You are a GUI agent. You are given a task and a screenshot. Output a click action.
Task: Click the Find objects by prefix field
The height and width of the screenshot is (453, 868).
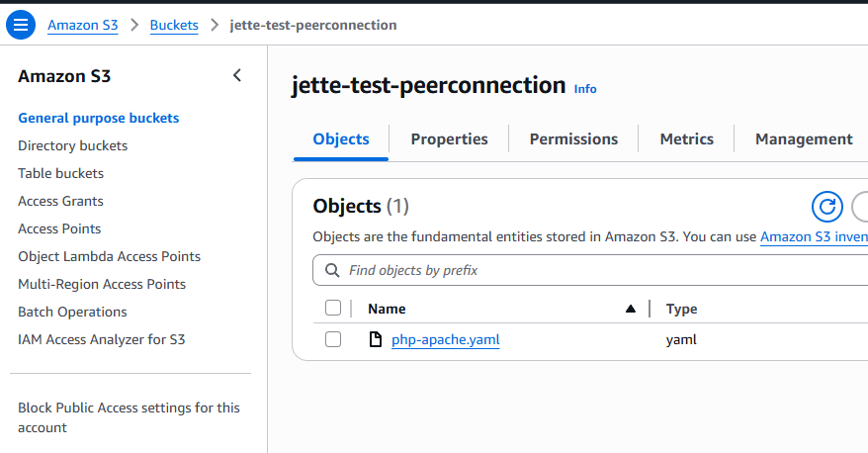tap(590, 270)
